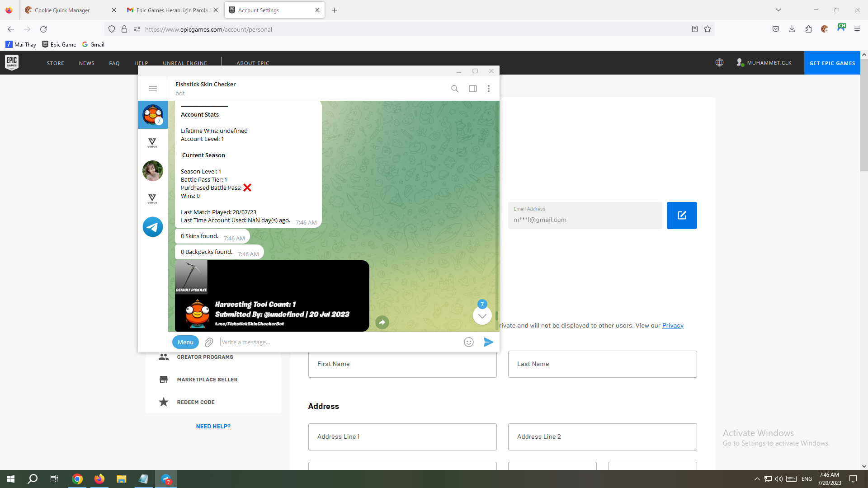Open the emoji picker
This screenshot has height=488, width=868.
[x=469, y=342]
